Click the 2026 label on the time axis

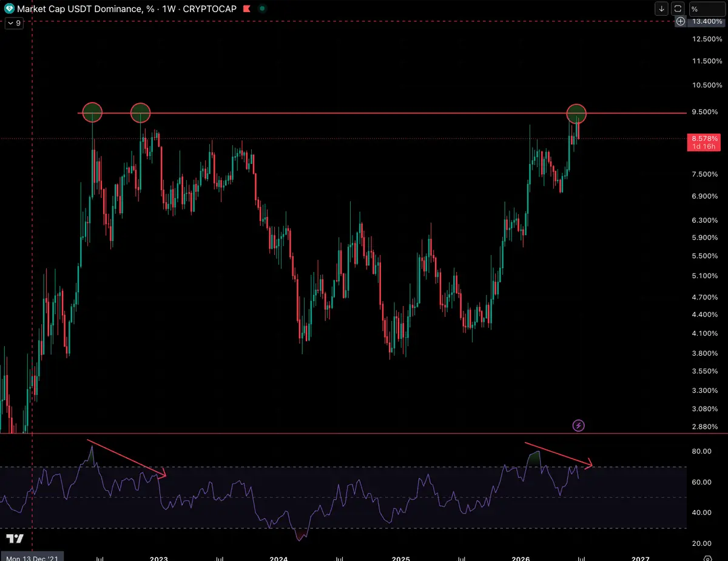[521, 557]
